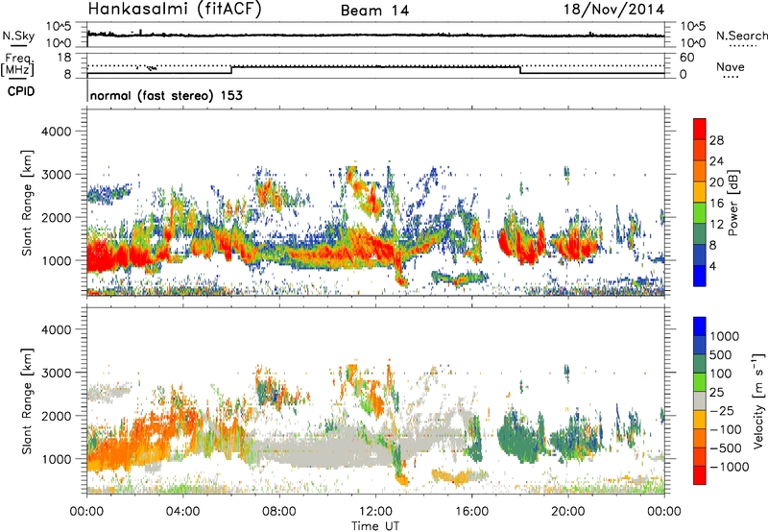The image size is (768, 532).
Task: Click the 18 tick on the frequency axis
Action: pos(64,58)
